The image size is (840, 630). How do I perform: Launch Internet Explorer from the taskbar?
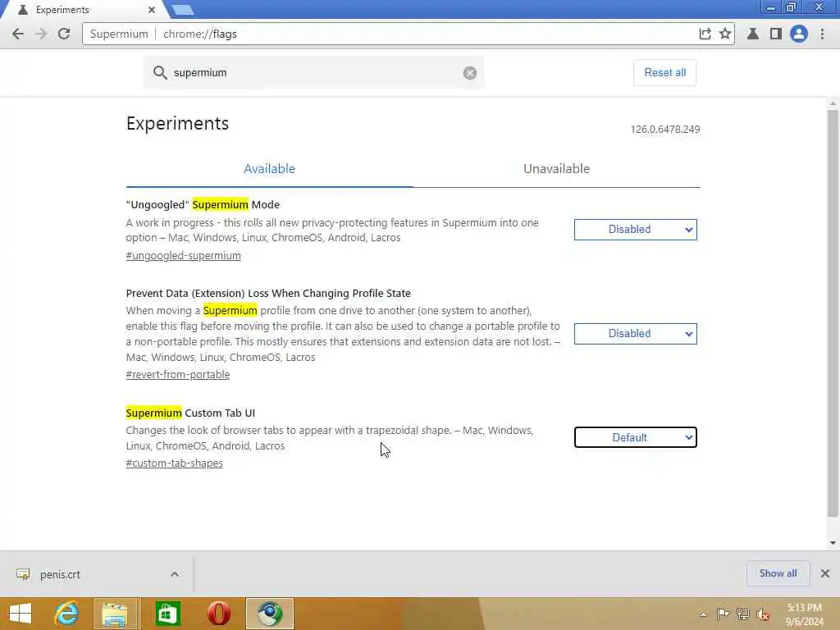(x=67, y=614)
